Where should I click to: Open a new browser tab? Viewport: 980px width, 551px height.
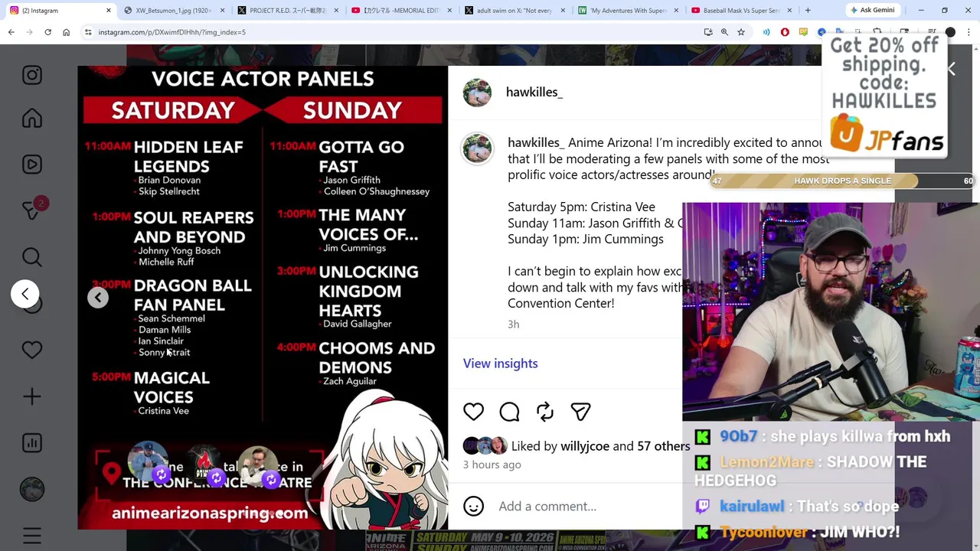(x=808, y=10)
